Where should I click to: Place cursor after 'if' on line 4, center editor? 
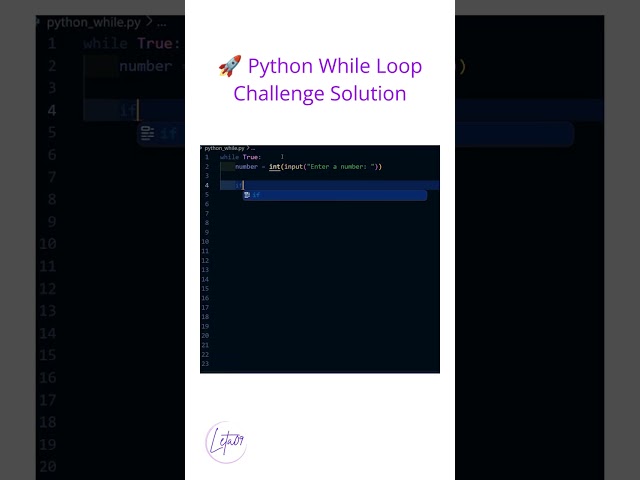[243, 185]
